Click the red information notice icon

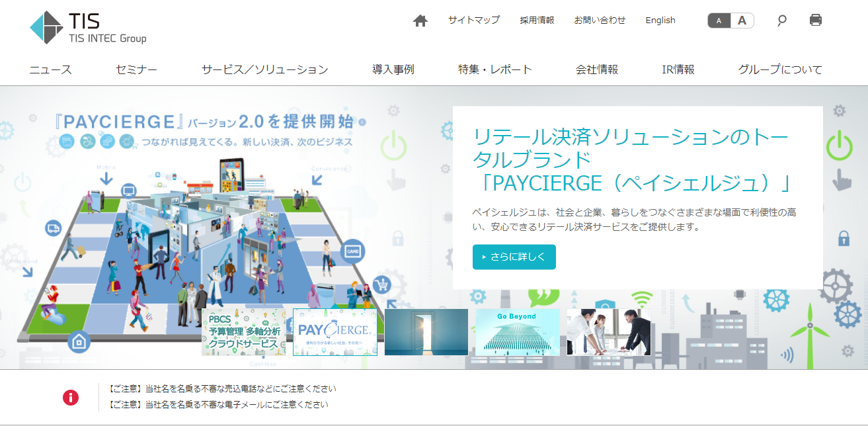click(71, 397)
